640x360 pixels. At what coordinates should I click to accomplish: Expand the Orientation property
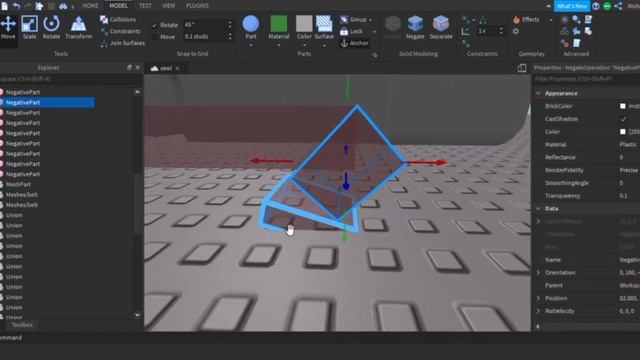(538, 273)
